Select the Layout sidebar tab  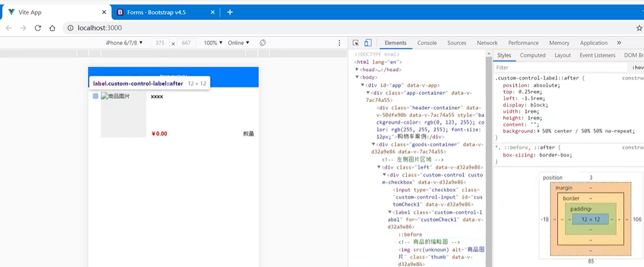(x=562, y=55)
